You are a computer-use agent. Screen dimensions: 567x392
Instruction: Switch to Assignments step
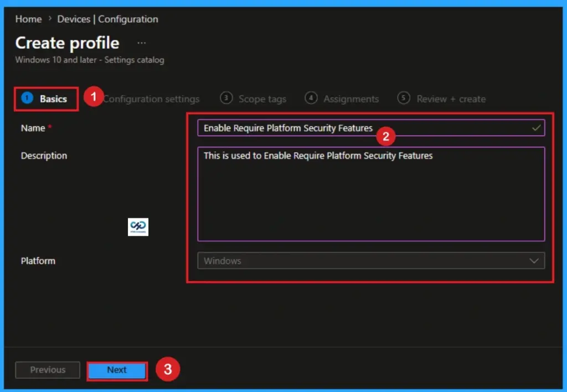(x=342, y=99)
